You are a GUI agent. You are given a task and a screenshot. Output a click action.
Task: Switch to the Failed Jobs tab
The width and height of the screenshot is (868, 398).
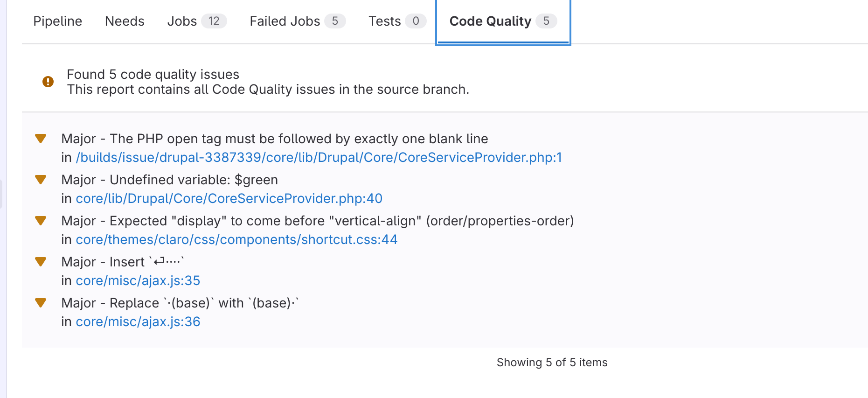[285, 21]
